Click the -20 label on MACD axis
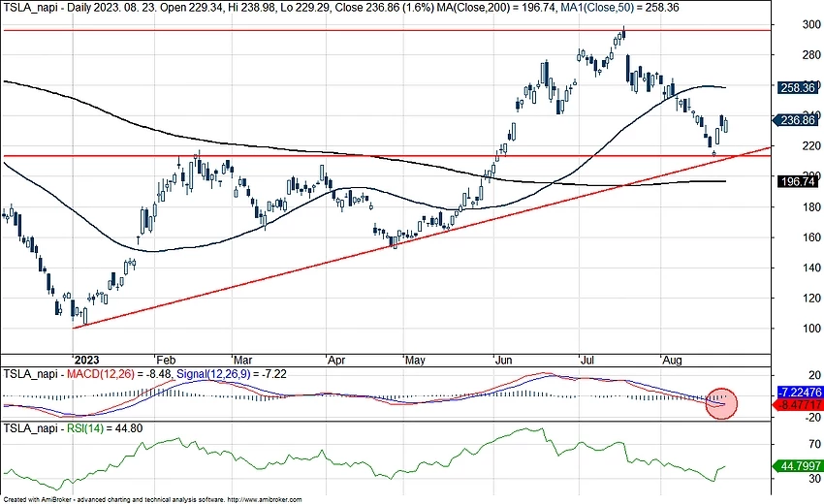Screen dimensions: 824x504 click(813, 418)
